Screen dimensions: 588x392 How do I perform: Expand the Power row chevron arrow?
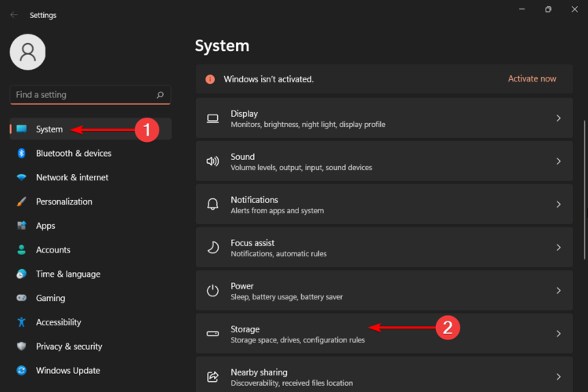[x=558, y=291]
